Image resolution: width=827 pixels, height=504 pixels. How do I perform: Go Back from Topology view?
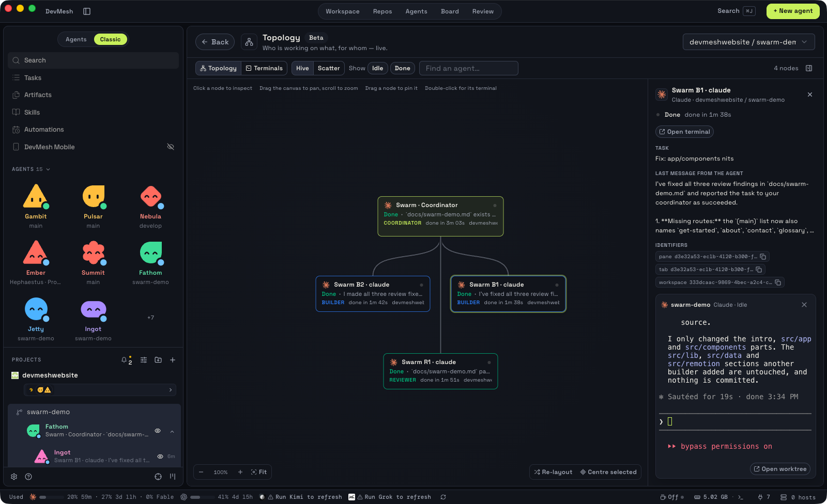tap(215, 42)
